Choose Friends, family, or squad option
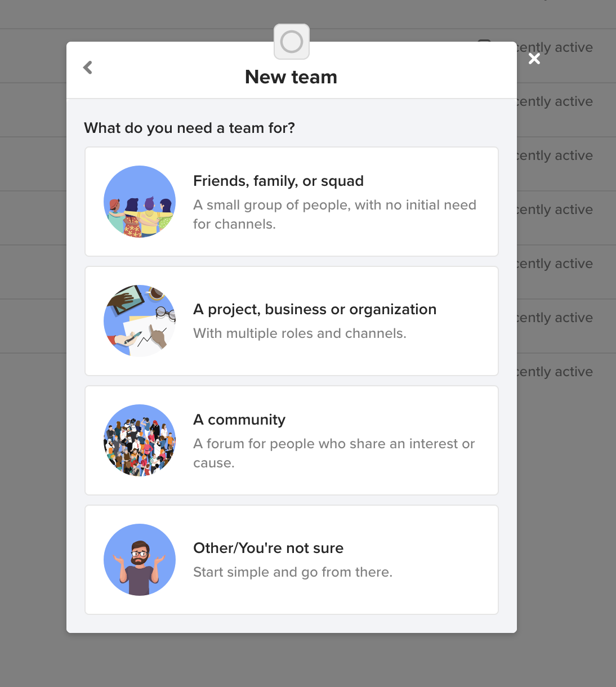Screen dimensions: 616x687 [292, 202]
